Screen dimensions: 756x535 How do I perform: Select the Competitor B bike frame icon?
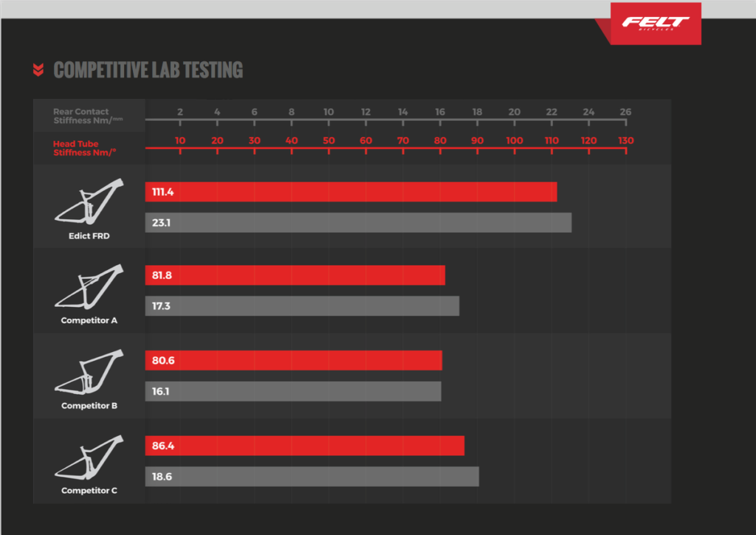click(89, 374)
